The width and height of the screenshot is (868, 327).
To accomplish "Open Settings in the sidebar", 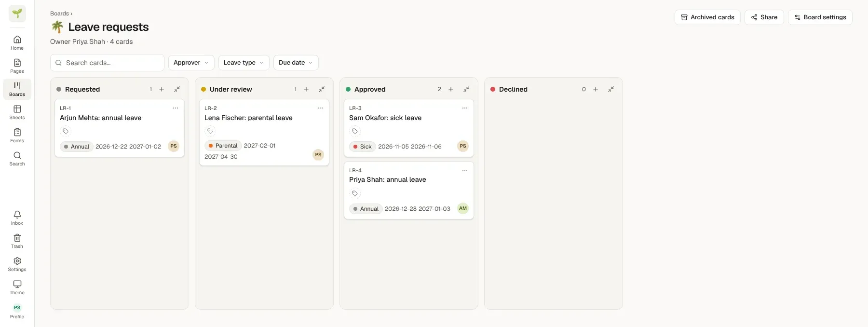I will pos(17,264).
